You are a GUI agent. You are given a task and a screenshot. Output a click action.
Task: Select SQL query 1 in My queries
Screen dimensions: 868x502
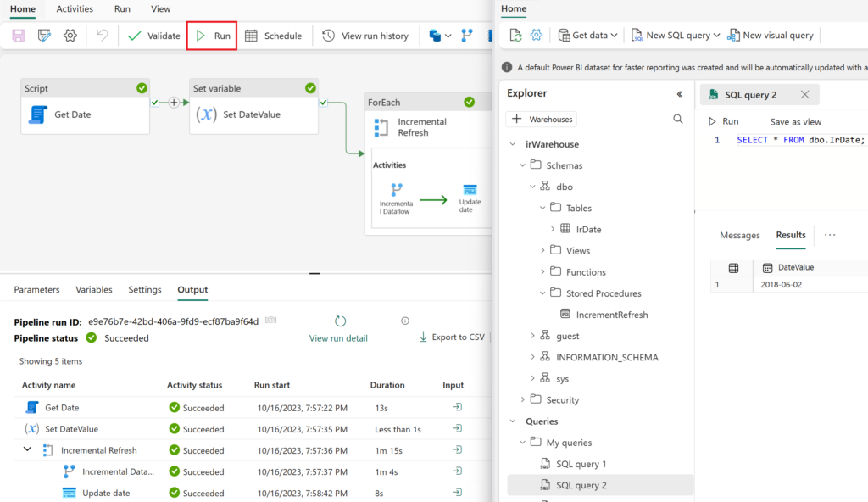[x=581, y=464]
